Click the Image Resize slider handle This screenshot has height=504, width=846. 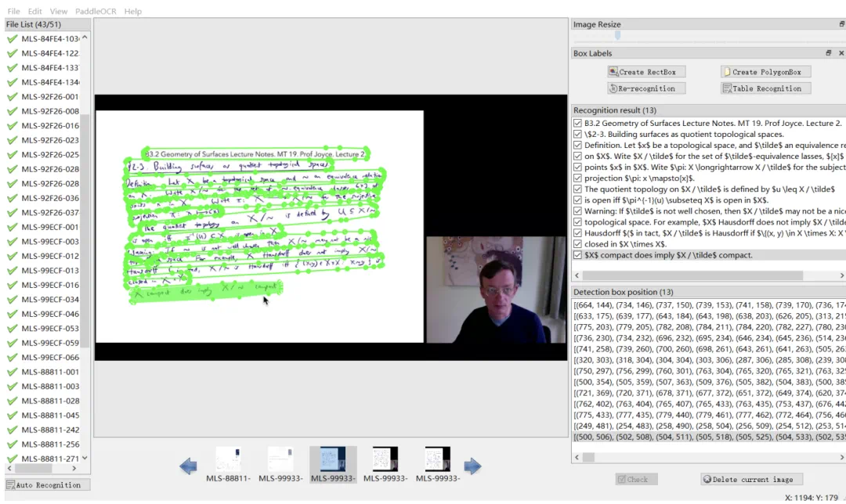coord(618,36)
